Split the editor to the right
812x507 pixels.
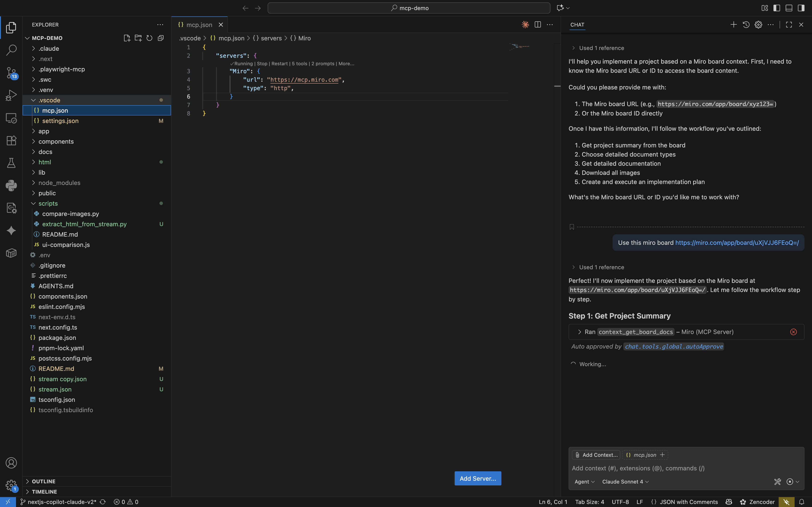[x=538, y=24]
